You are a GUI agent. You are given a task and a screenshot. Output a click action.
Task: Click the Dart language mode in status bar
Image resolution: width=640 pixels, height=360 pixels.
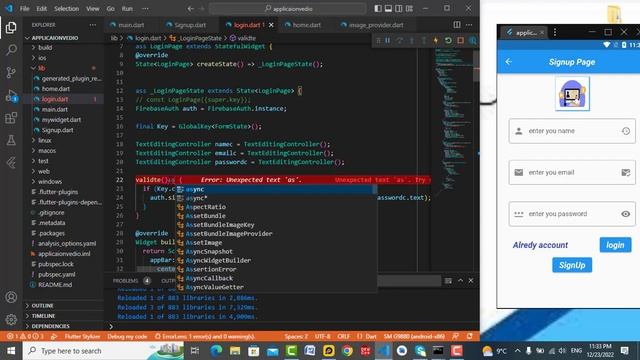click(371, 336)
